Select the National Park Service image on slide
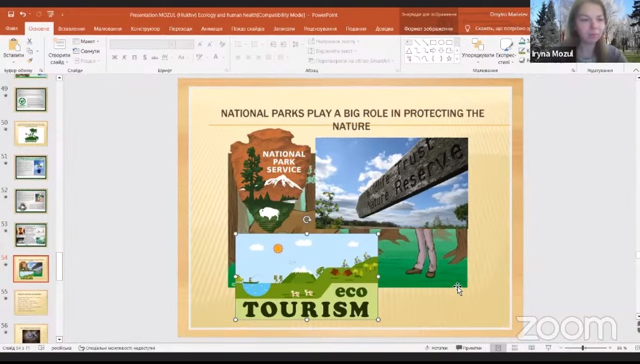640x364 pixels. 271,179
